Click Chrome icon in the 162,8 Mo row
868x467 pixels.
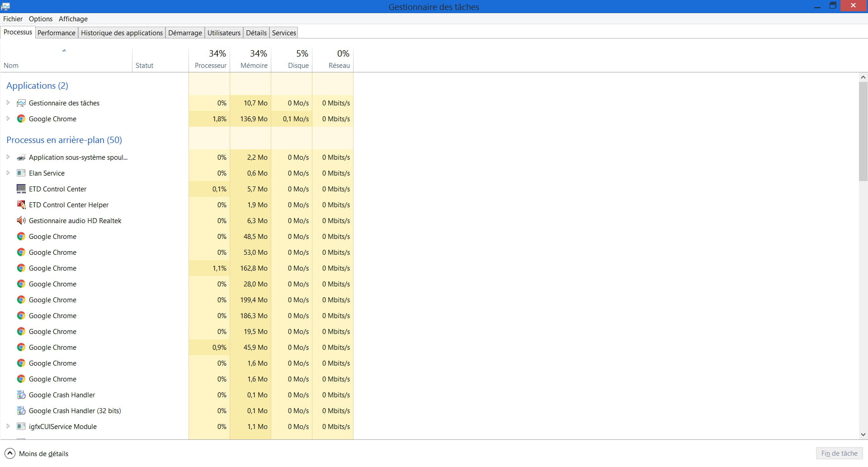21,268
